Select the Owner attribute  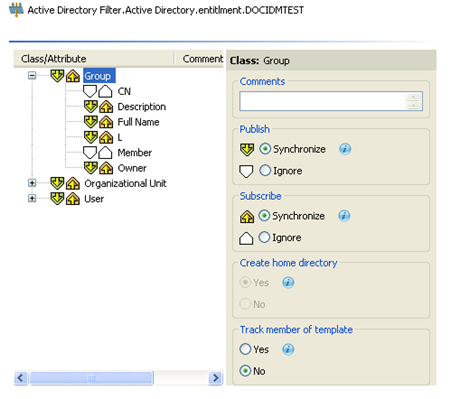tap(132, 168)
